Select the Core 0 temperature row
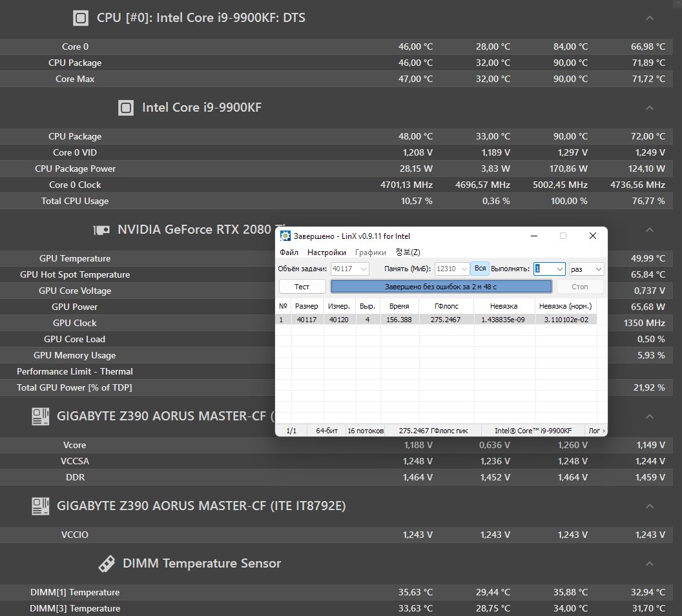Viewport: 682px width, 616px height. tap(336, 47)
